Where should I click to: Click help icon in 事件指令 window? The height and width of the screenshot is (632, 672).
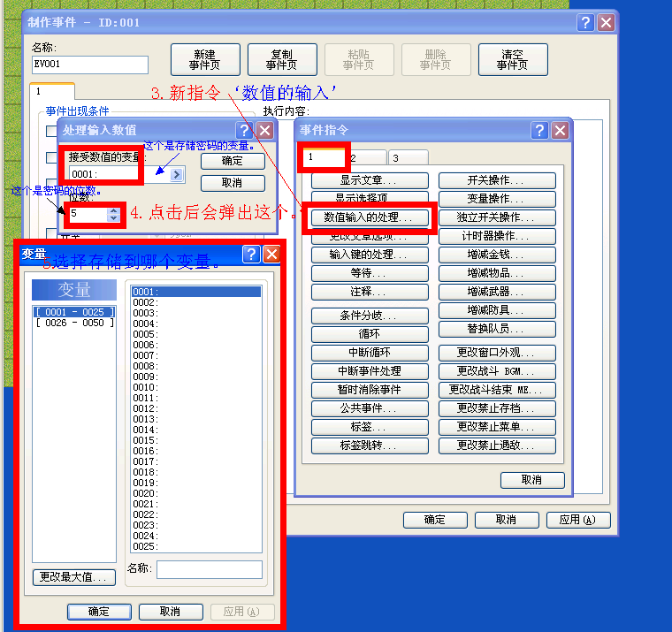pyautogui.click(x=539, y=130)
